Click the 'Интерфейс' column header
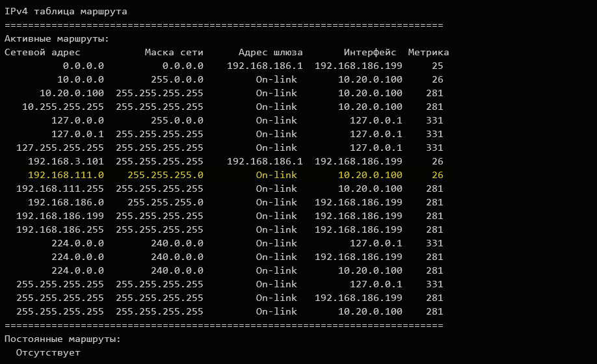This screenshot has height=364, width=597. point(369,53)
